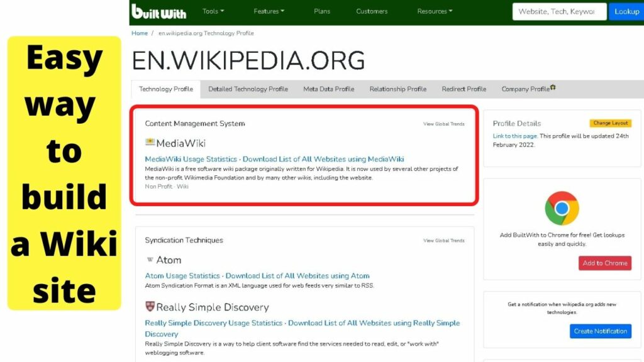644x362 pixels.
Task: Click the sparkle icon beside Company Profile
Action: [x=554, y=86]
